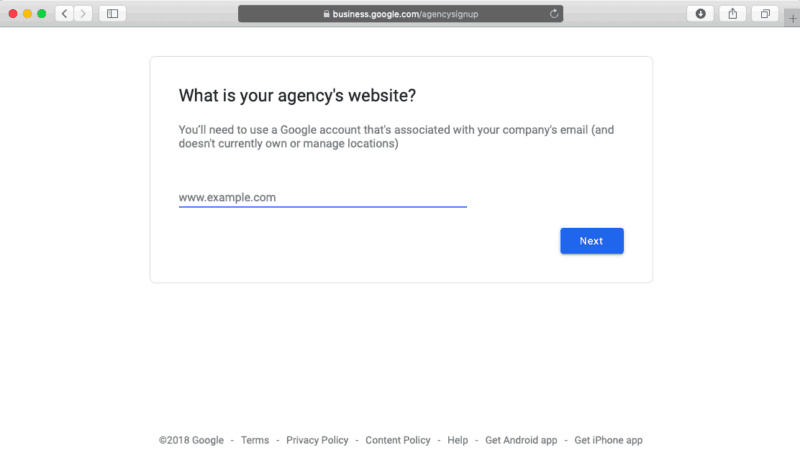Reload the current page

[554, 14]
